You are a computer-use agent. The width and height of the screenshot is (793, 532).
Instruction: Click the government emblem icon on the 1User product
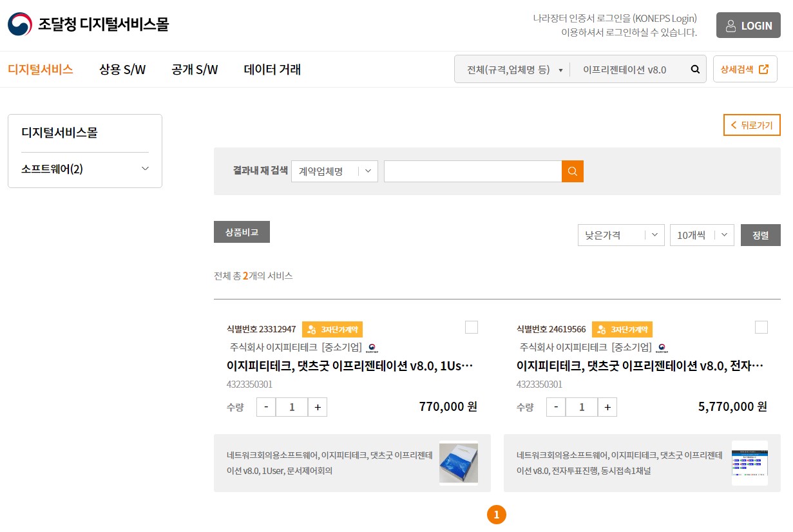pos(372,348)
